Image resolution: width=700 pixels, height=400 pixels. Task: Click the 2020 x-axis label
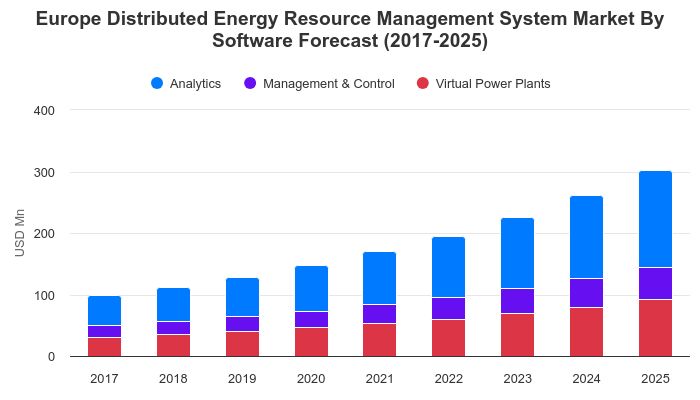tap(311, 379)
